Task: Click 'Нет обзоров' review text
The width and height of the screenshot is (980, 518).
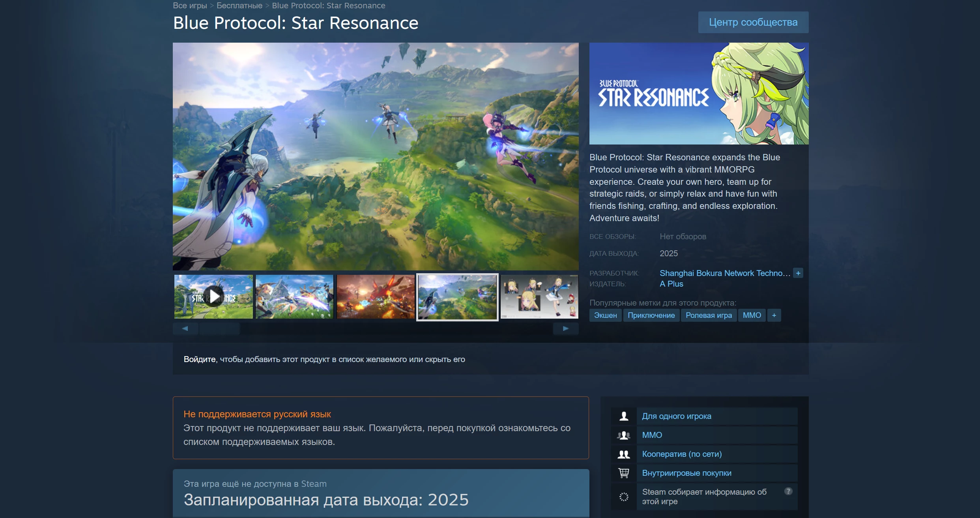Action: pyautogui.click(x=683, y=236)
